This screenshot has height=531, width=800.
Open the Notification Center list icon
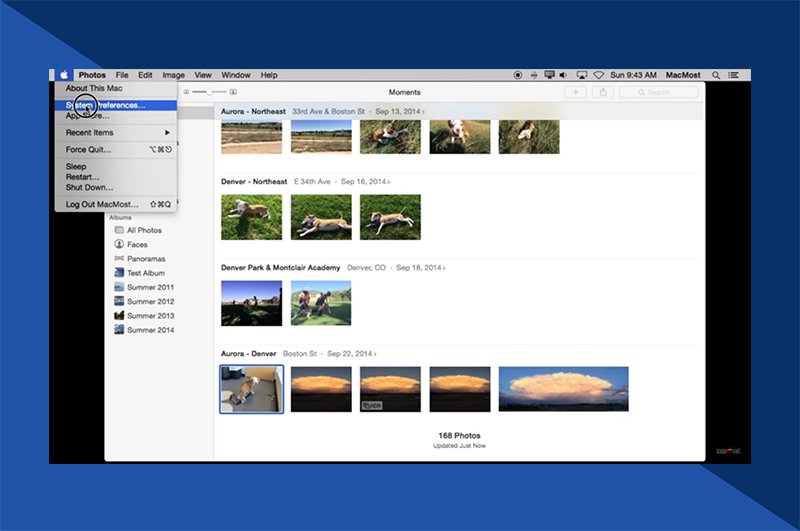[734, 75]
